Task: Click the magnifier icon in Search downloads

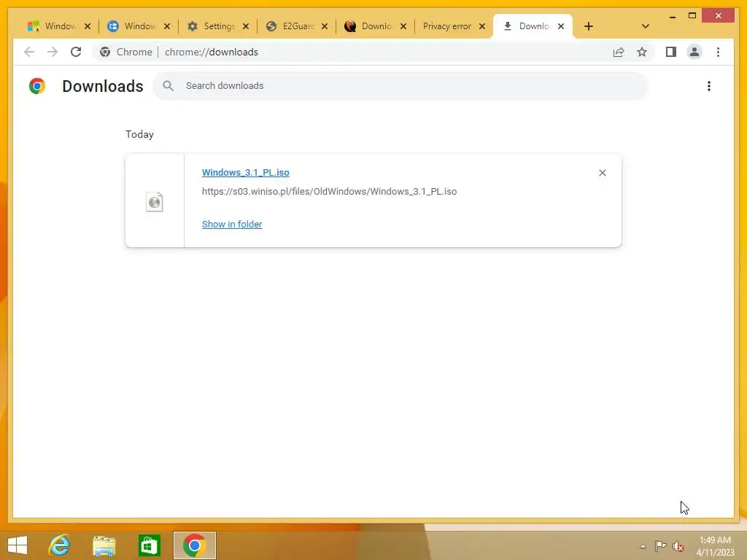Action: click(169, 86)
